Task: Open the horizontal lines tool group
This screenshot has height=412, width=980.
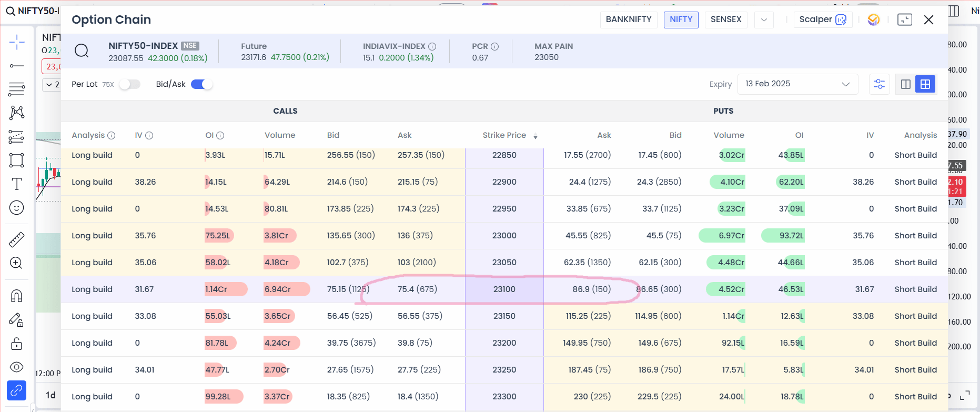Action: coord(17,89)
